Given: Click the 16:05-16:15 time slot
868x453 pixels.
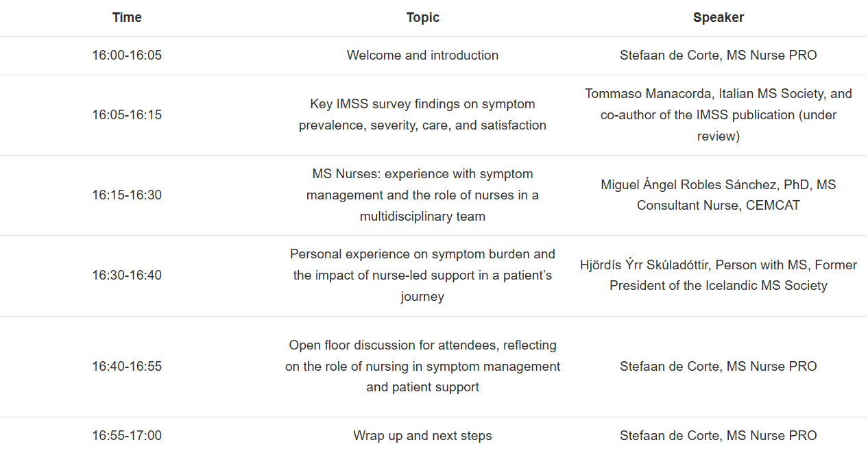Looking at the screenshot, I should (127, 115).
